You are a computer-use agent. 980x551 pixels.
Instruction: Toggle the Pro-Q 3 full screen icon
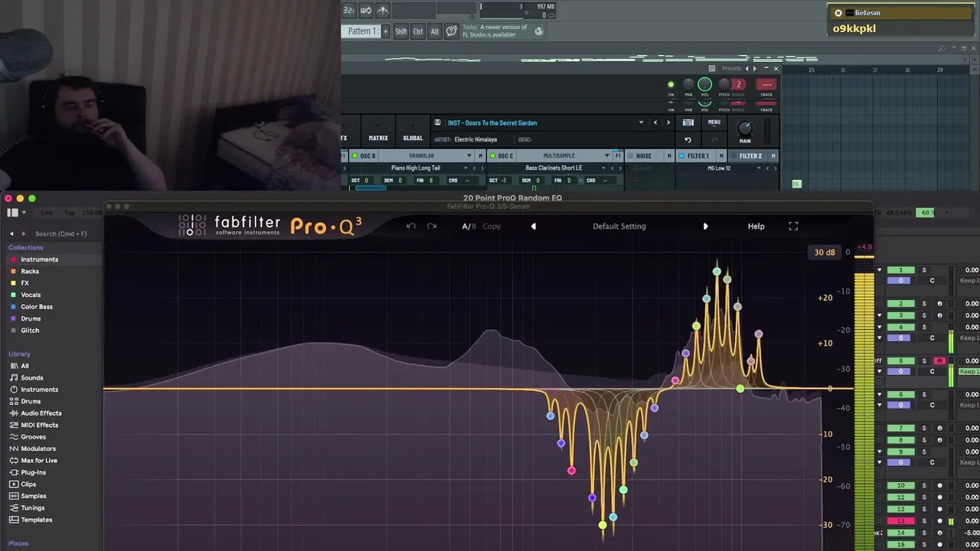pos(793,227)
